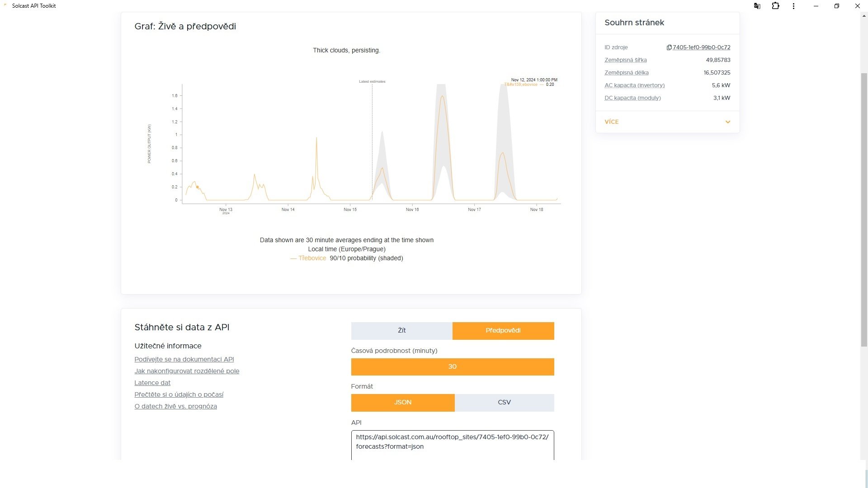
Task: Restore down the application window
Action: pyautogui.click(x=836, y=6)
